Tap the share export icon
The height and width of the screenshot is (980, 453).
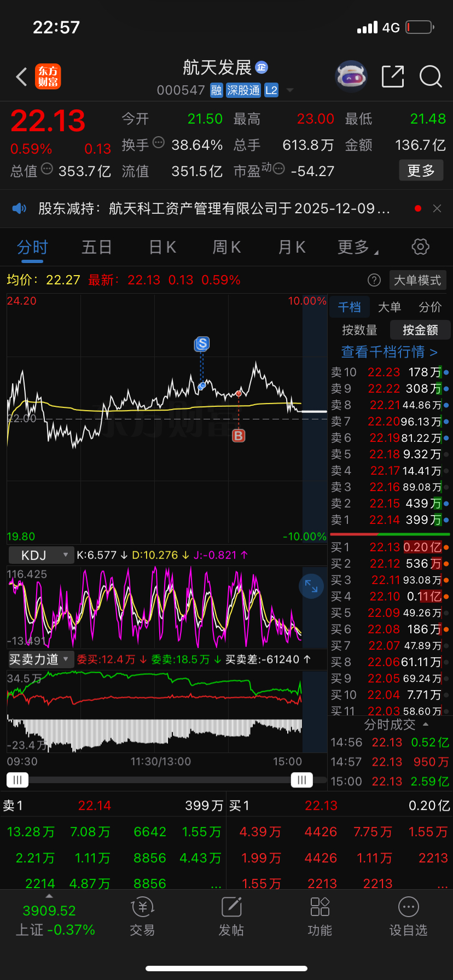[x=393, y=77]
